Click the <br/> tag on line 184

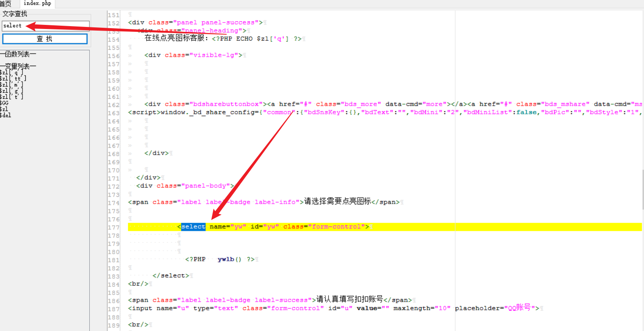pyautogui.click(x=138, y=284)
